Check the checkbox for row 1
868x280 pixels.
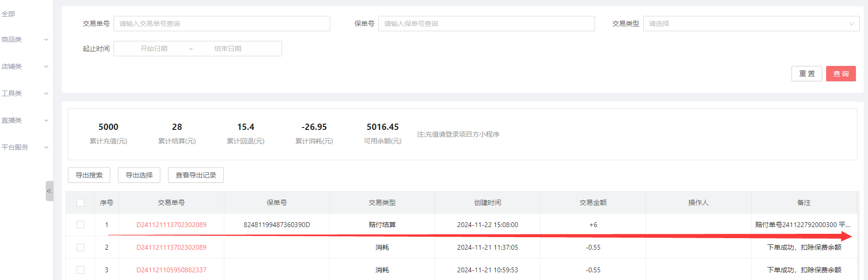80,225
